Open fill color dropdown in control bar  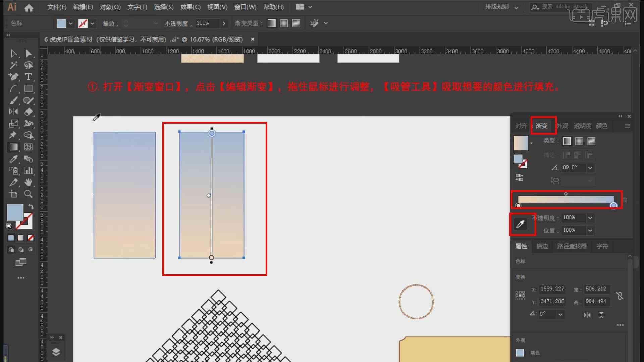click(x=71, y=23)
